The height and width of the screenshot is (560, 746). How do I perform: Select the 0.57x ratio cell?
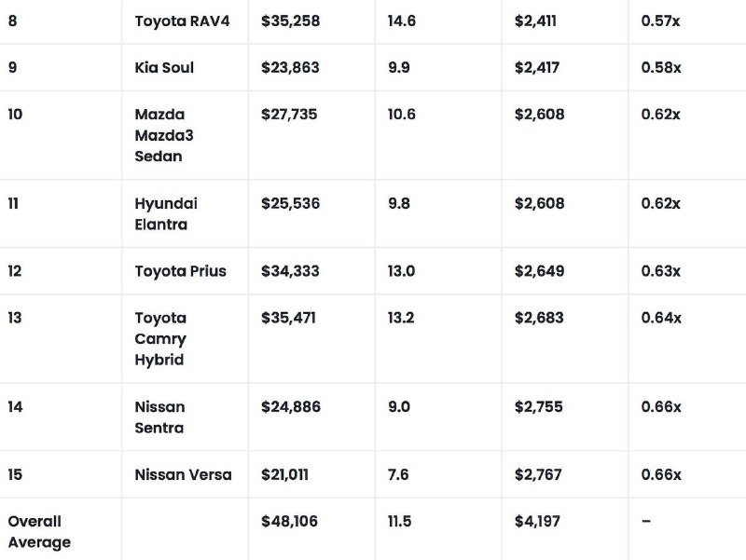coord(660,20)
